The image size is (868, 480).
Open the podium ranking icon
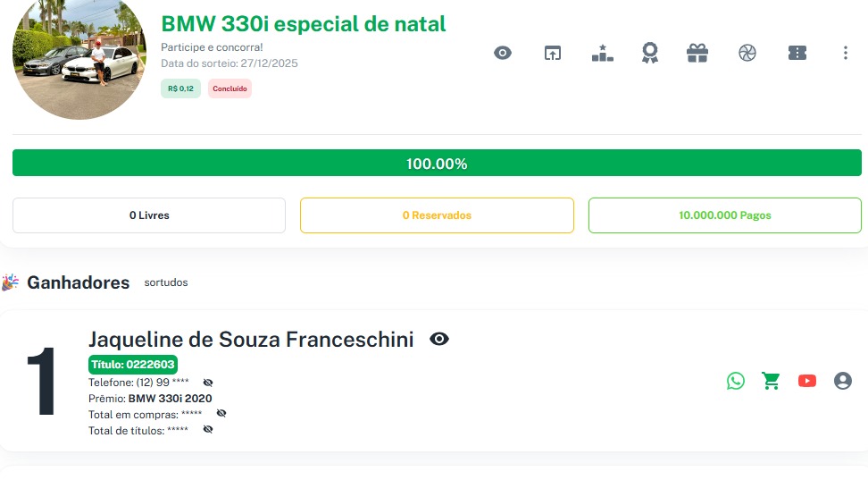click(603, 54)
